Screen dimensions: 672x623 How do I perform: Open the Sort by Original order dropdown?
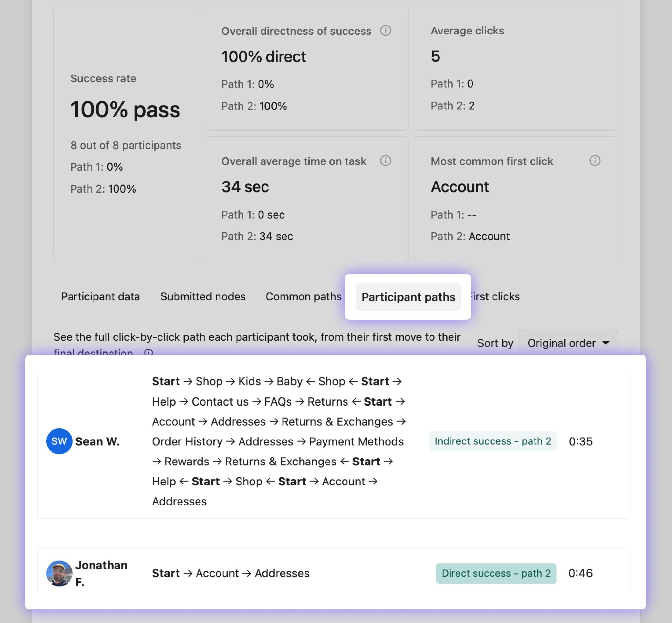coord(568,343)
